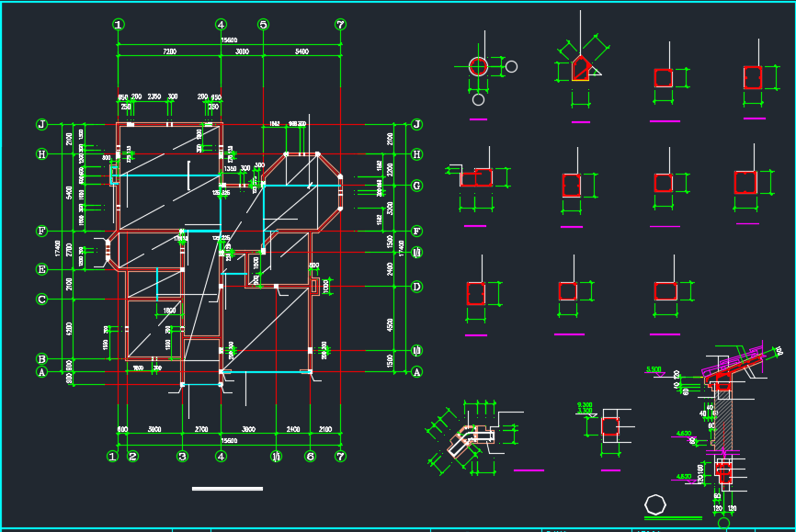Select the green double line beside the octagon
Screen dimensions: 796x532
pyautogui.click(x=673, y=518)
